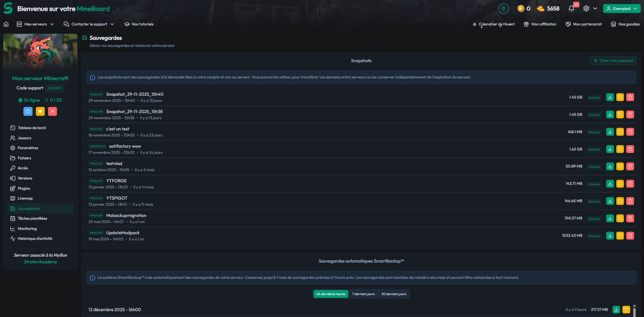Restore the 12 décembre 16h00 SmartBackup
Screen dimensions: 644x317
pos(626,310)
